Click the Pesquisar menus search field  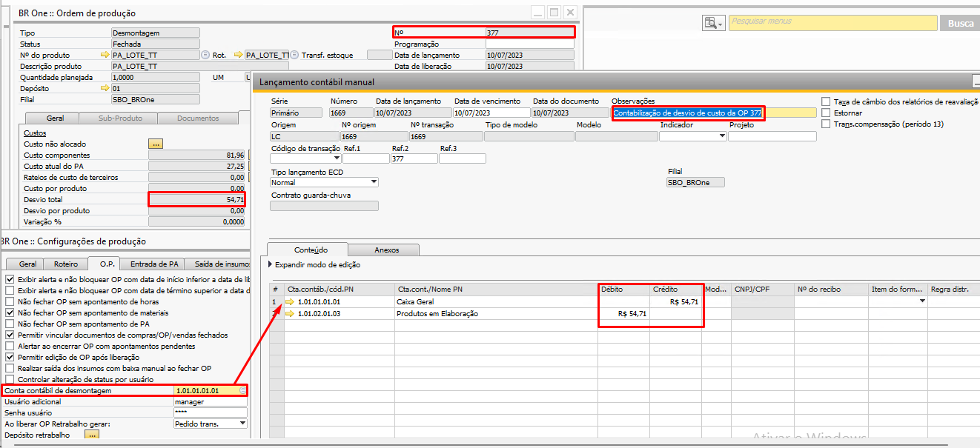(832, 22)
